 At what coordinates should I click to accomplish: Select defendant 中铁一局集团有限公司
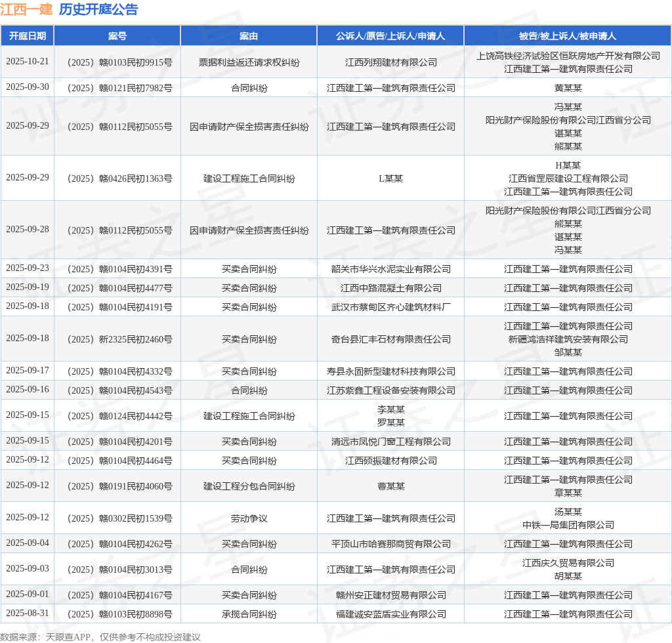(568, 525)
